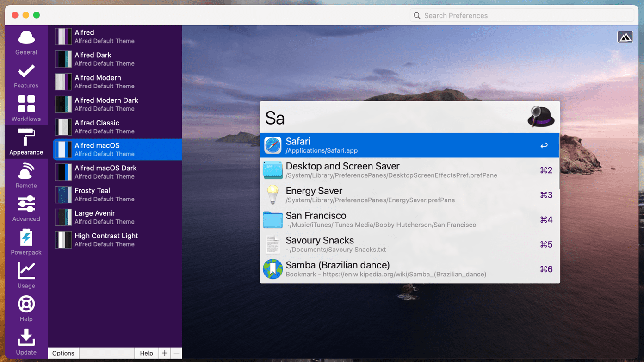Click in the Search Preferences field
The height and width of the screenshot is (362, 644).
tap(522, 15)
